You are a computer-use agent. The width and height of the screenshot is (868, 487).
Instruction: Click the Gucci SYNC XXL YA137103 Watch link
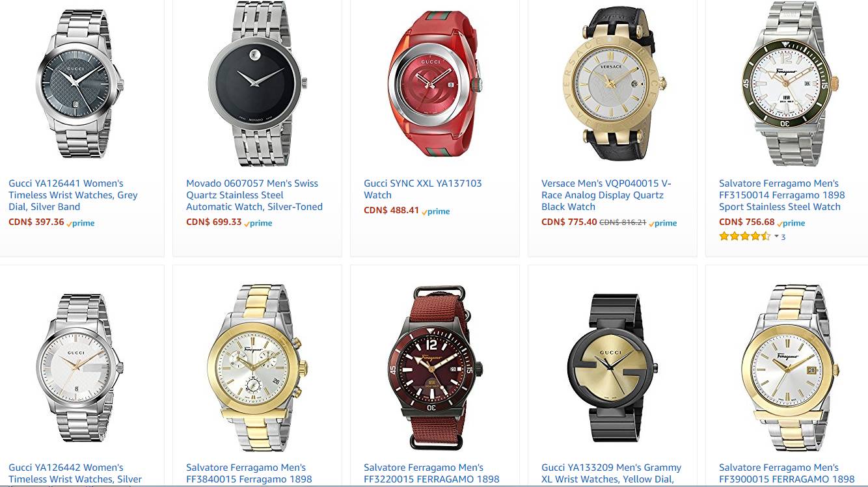(423, 189)
